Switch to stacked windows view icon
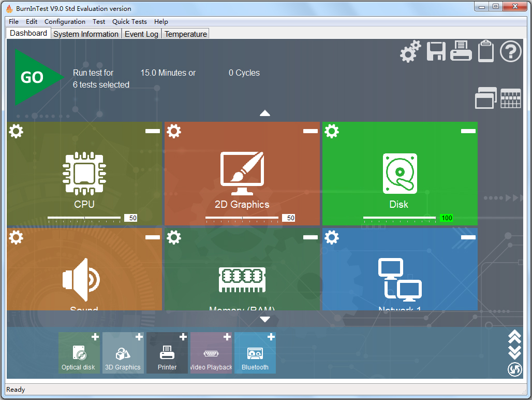 485,98
